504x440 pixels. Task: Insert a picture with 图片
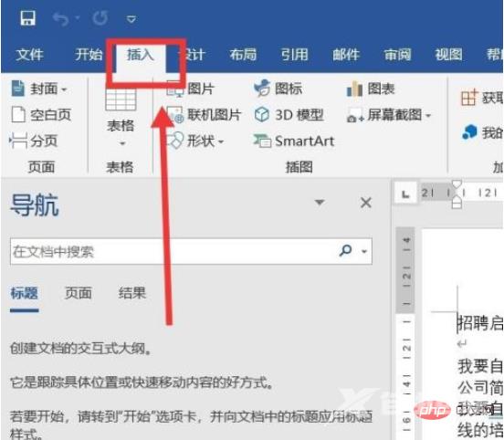(x=190, y=89)
